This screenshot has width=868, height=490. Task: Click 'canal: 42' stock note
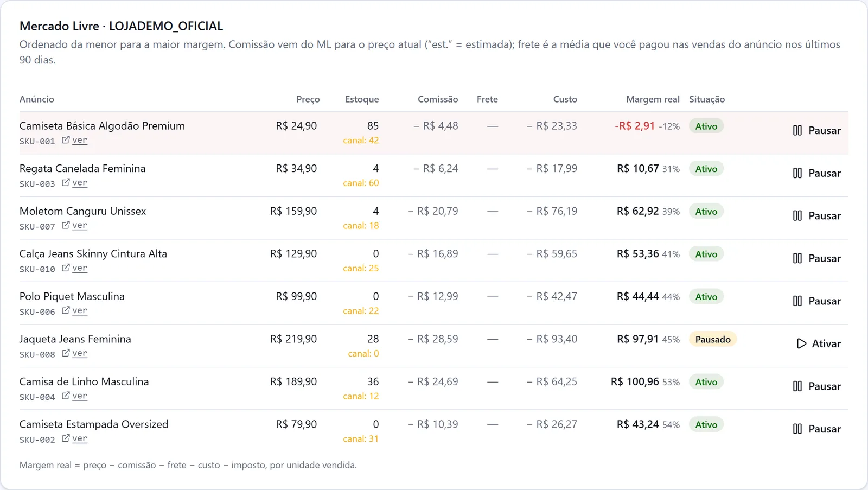361,141
